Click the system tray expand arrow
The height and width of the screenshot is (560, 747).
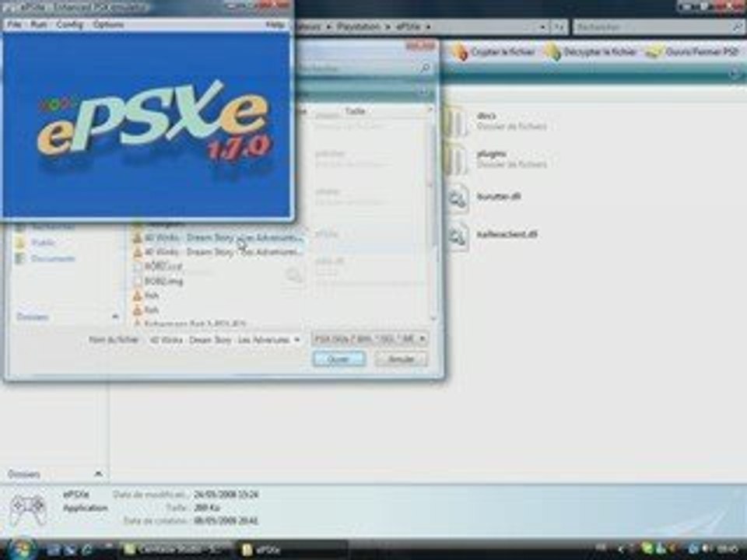tap(620, 550)
